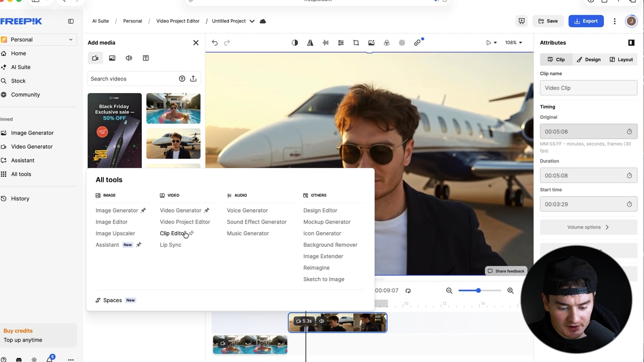Click the upload media icon

[193, 79]
